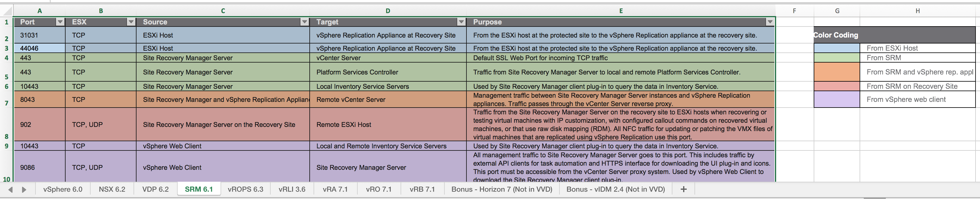This screenshot has height=199, width=980.
Task: Open the Port column filter dropdown
Action: tap(60, 22)
